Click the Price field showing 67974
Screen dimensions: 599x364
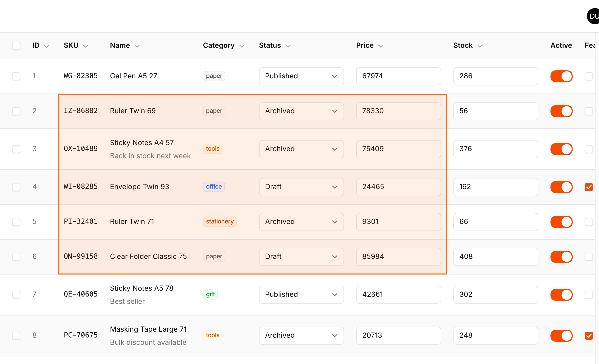click(398, 76)
